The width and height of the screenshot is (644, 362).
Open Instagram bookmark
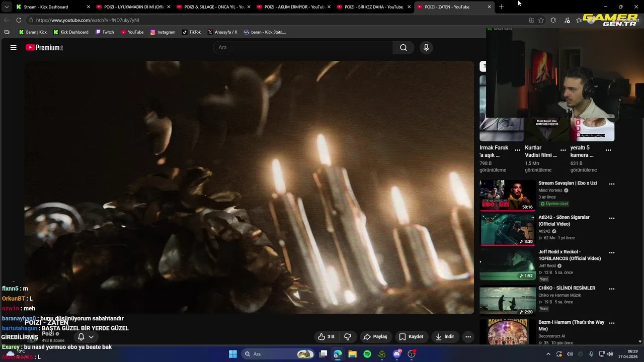(163, 32)
